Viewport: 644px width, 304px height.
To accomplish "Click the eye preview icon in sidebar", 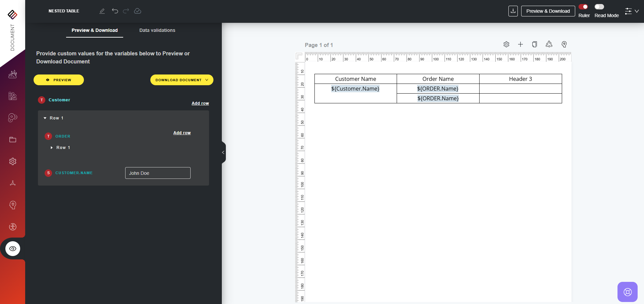I will pos(13,249).
